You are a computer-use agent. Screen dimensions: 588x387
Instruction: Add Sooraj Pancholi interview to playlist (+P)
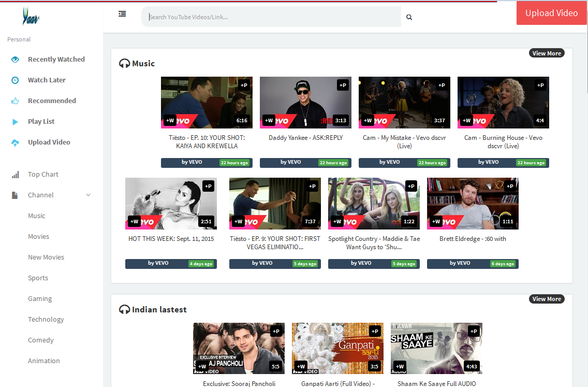[276, 331]
